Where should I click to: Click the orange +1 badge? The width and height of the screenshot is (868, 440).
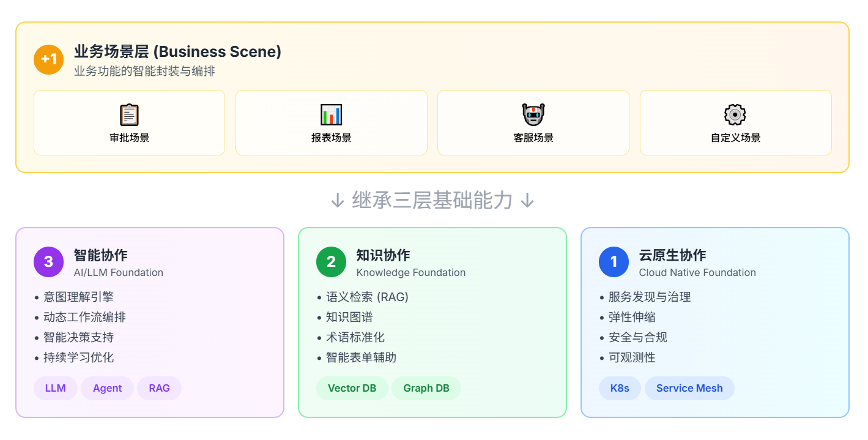point(48,59)
